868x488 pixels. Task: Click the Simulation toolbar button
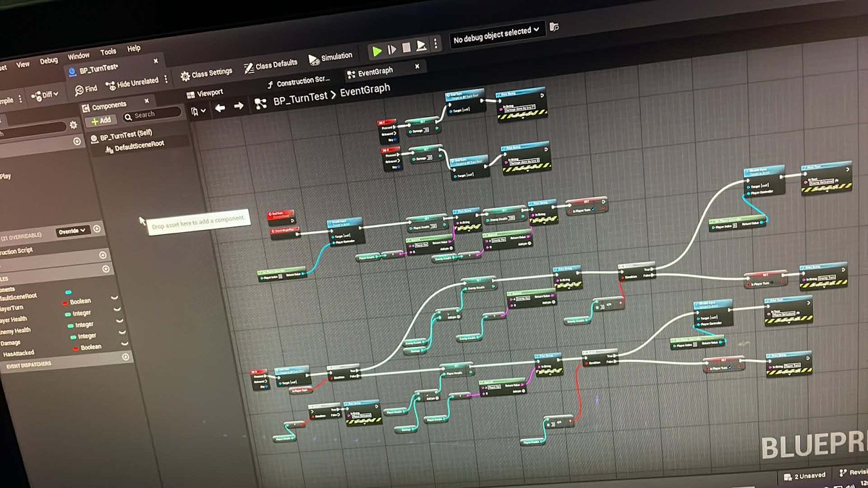(x=331, y=58)
